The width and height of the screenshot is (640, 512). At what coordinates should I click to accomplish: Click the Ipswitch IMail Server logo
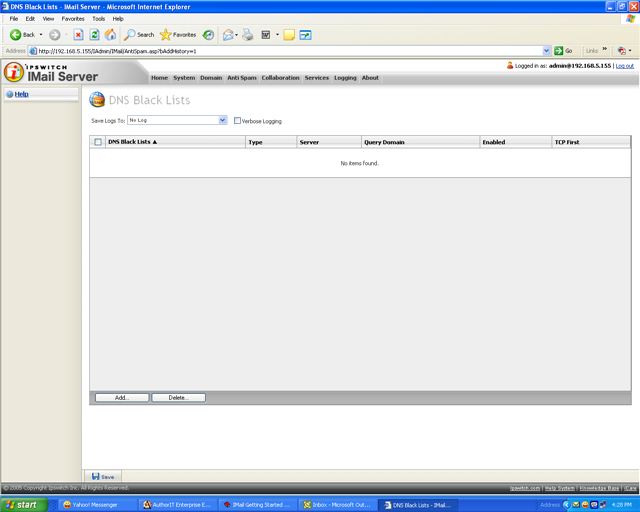pos(51,72)
